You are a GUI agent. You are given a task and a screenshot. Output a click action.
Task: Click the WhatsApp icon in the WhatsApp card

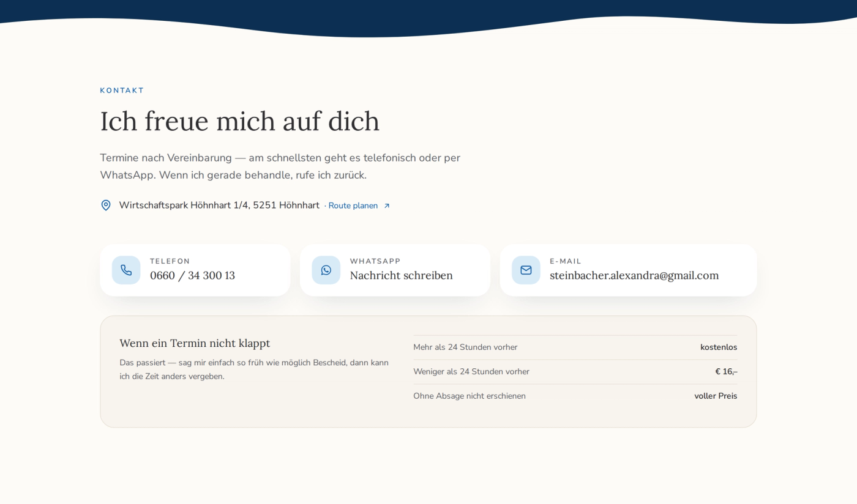[326, 270]
